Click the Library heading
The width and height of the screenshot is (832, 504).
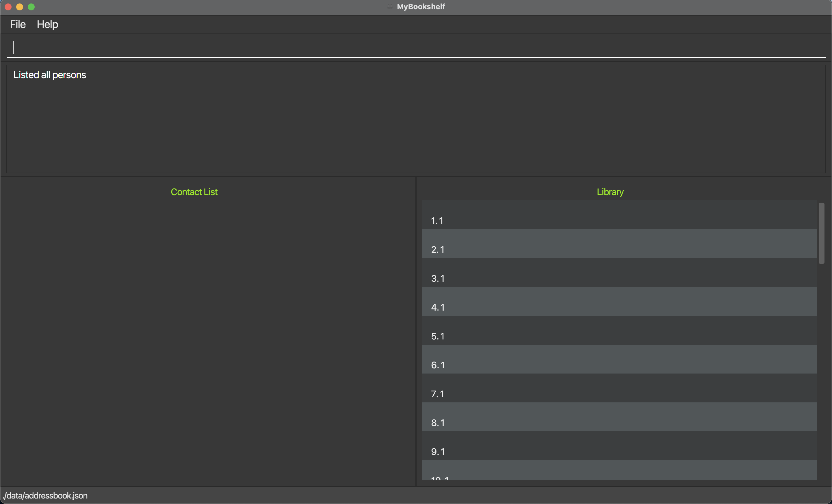(610, 192)
